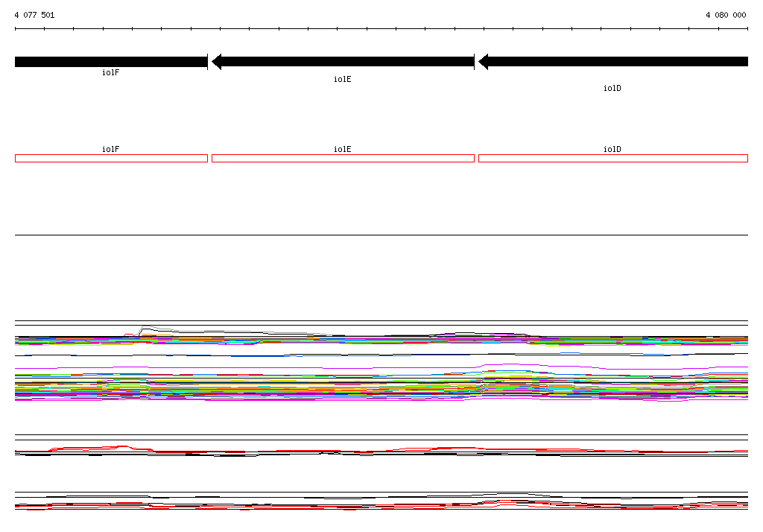
Task: Click the iolF red outlined segment box
Action: [112, 158]
